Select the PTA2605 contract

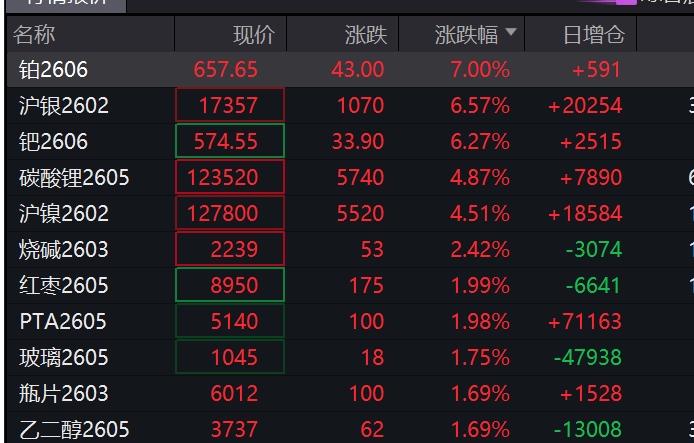point(62,322)
